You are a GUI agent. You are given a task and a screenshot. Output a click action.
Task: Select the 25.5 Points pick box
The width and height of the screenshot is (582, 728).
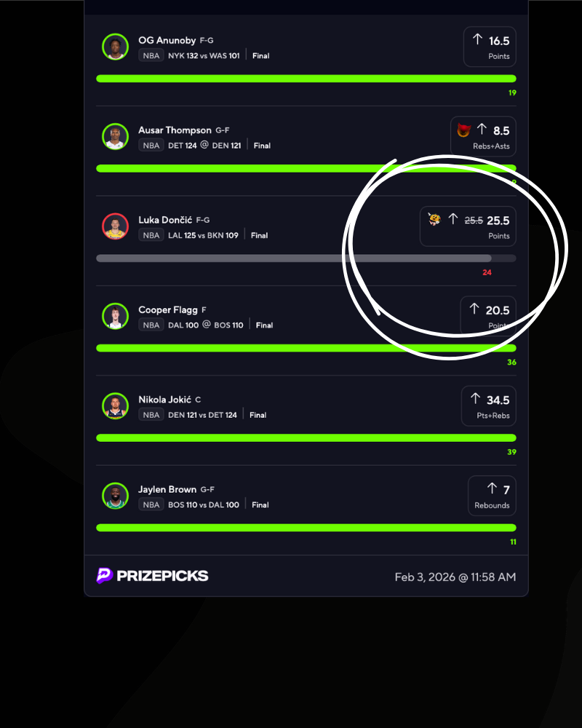coord(468,226)
